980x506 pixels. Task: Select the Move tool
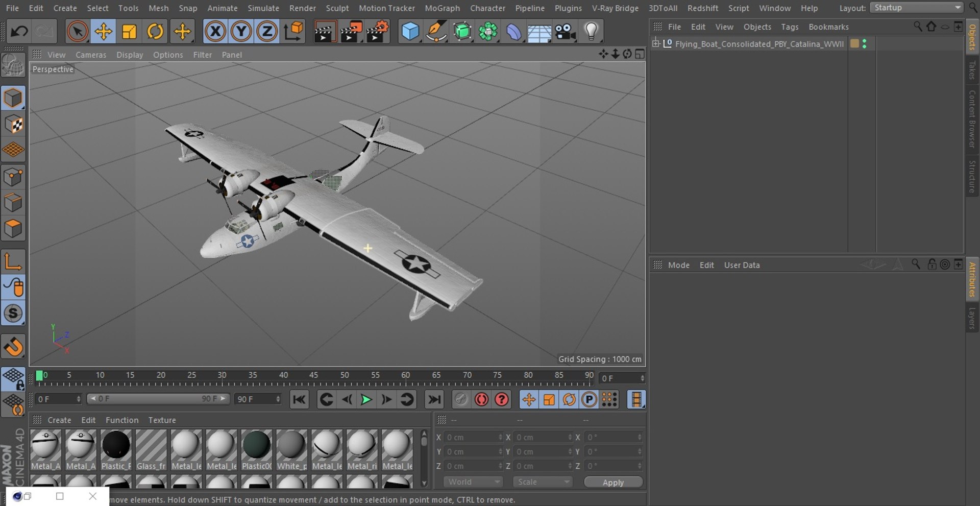(103, 32)
